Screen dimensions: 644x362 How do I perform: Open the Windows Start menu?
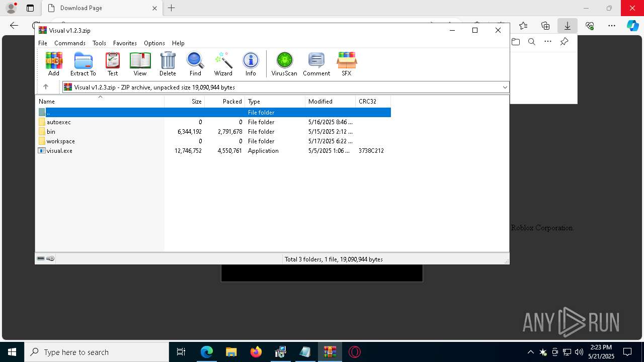(x=12, y=352)
